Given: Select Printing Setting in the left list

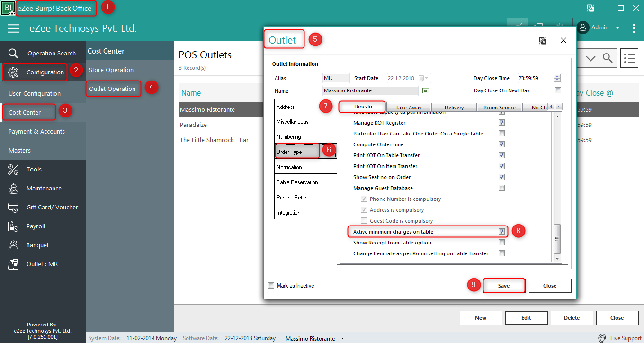Looking at the screenshot, I should click(305, 198).
